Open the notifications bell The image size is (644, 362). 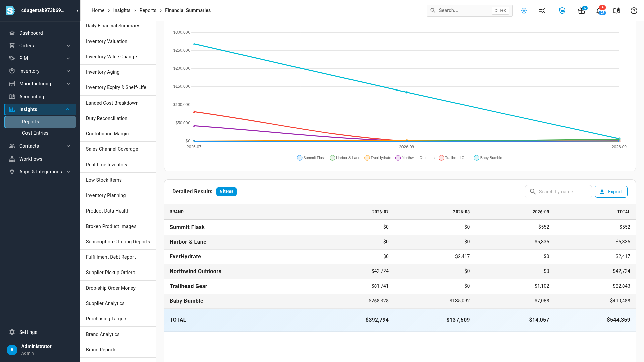point(599,11)
